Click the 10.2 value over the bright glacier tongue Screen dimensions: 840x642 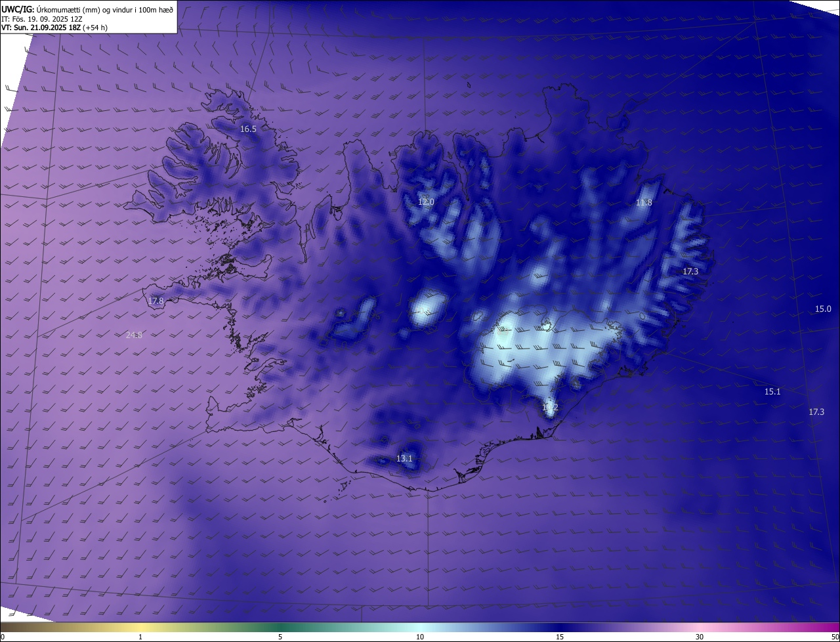coord(550,408)
